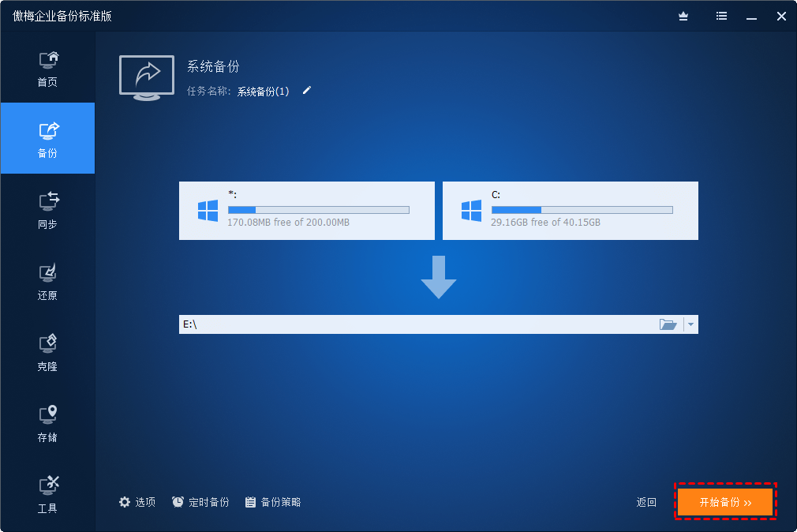Screen dimensions: 797x532
Task: Open the 首页 home sidebar tab
Action: (47, 68)
